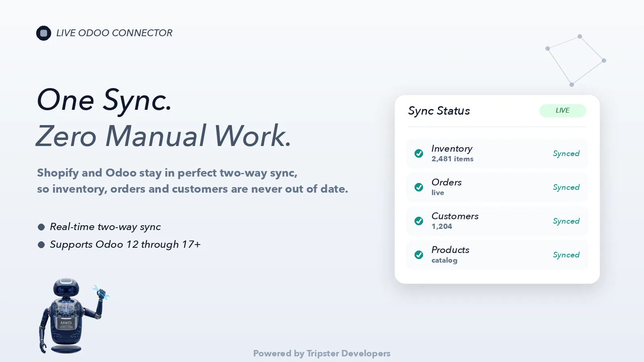
Task: Click the Orders row green checkmark icon
Action: [x=419, y=187]
